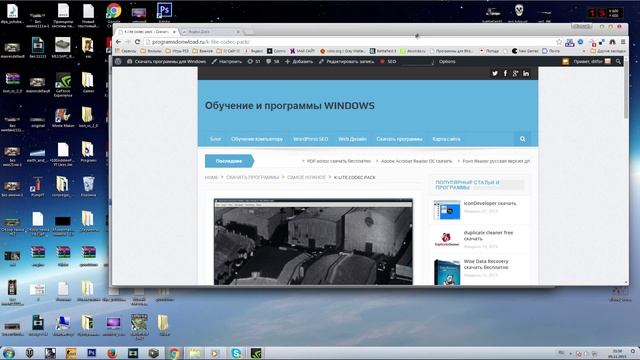Open the Games folder on the desktop
Image resolution: width=640 pixels, height=360 pixels.
tap(88, 82)
